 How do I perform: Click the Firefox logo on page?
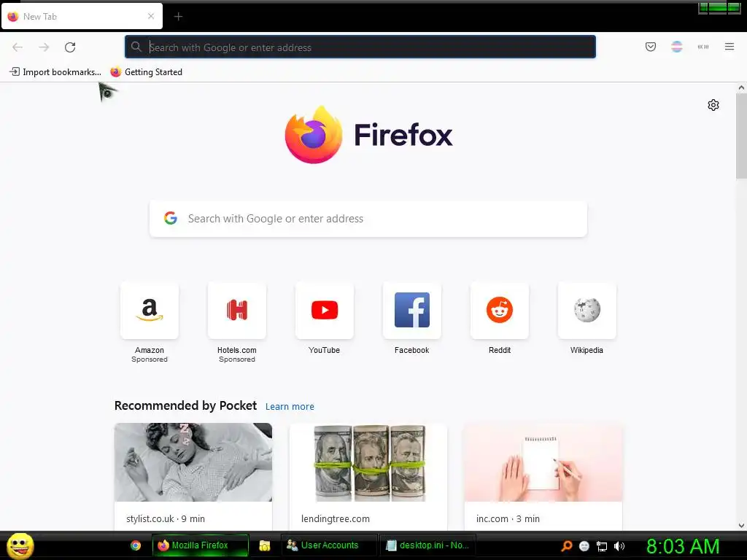(x=368, y=135)
